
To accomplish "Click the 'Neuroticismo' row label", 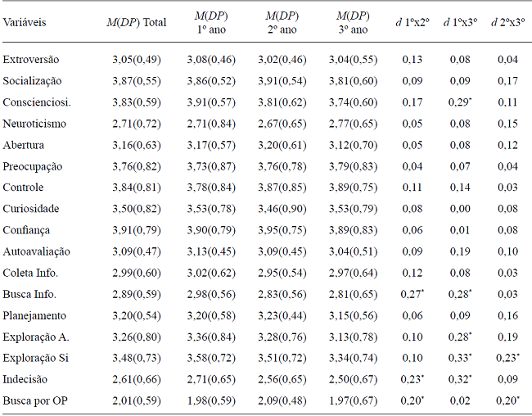I will [x=34, y=124].
